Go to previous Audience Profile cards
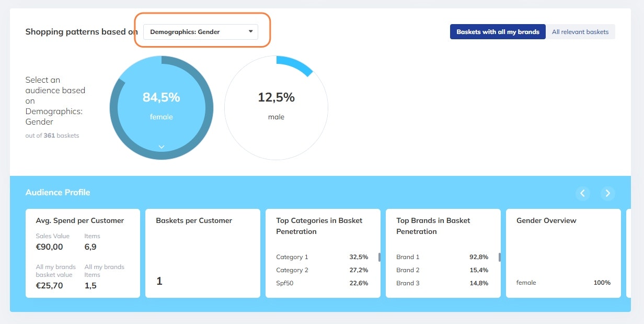 coord(582,193)
